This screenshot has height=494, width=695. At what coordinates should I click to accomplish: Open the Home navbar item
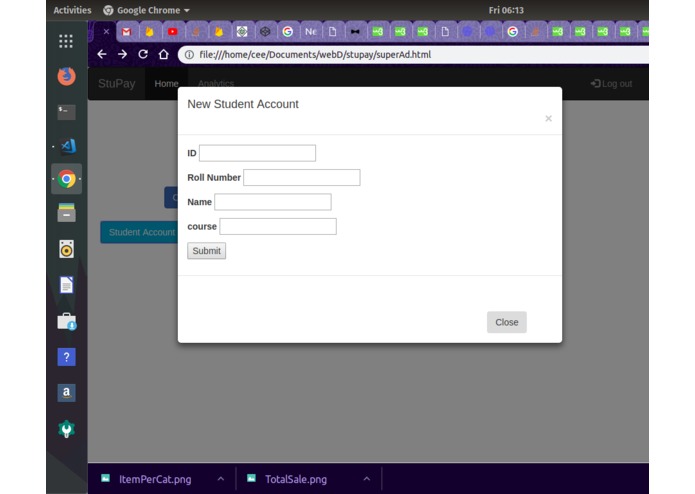tap(166, 83)
